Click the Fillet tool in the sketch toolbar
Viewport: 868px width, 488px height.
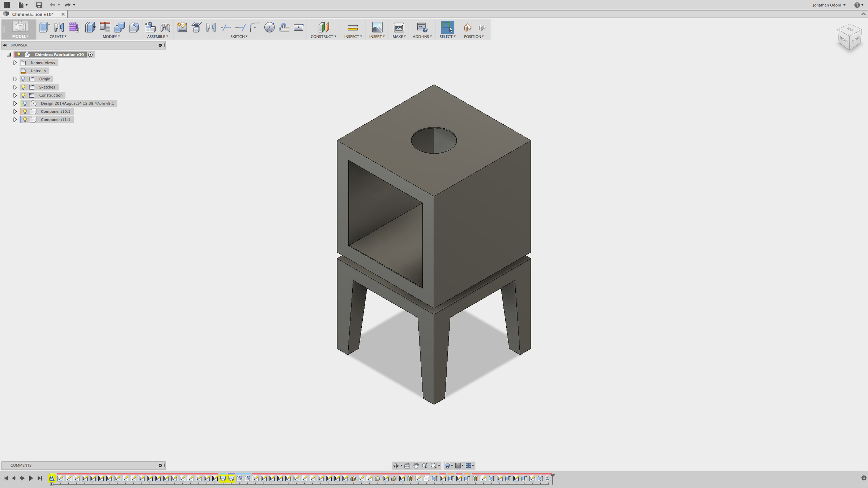pyautogui.click(x=255, y=27)
